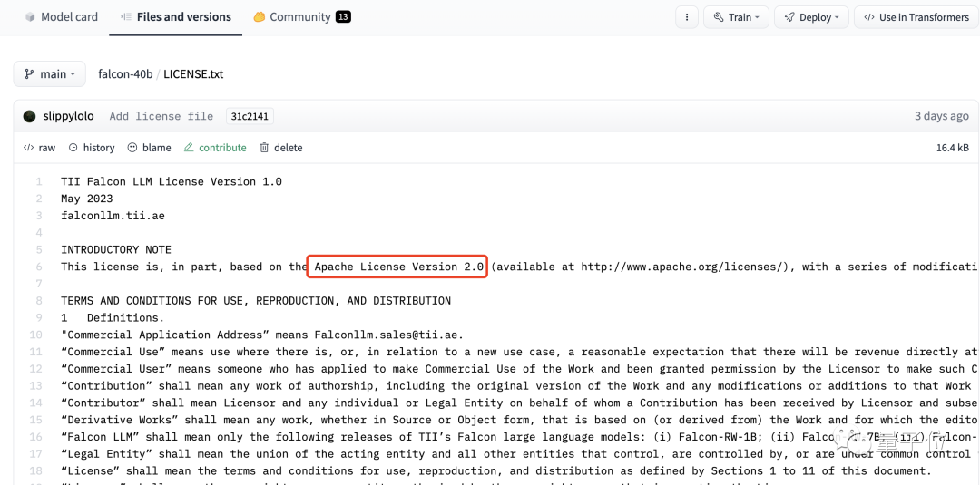The width and height of the screenshot is (980, 485).
Task: Click the contribute pencil icon
Action: click(189, 147)
